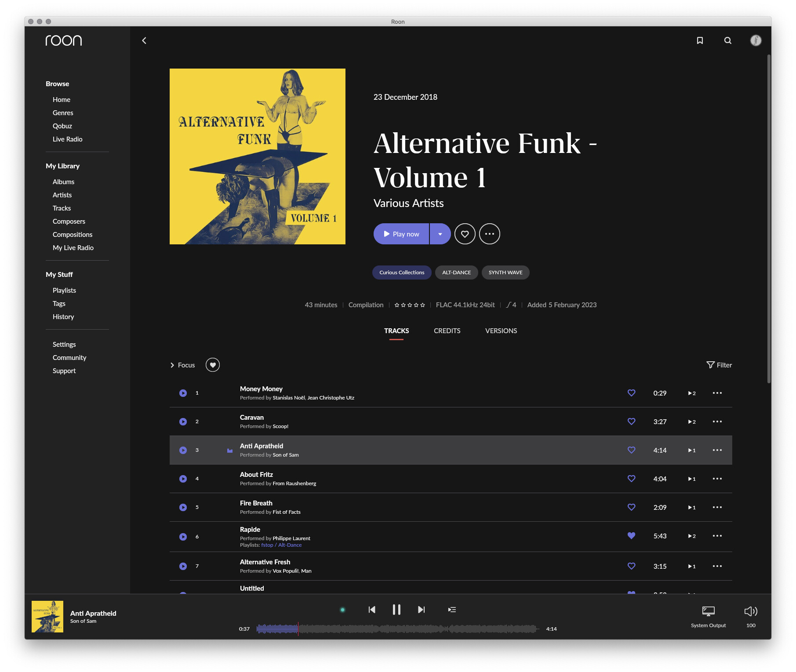This screenshot has height=672, width=796.
Task: Open Qobuz in the sidebar
Action: click(x=62, y=126)
